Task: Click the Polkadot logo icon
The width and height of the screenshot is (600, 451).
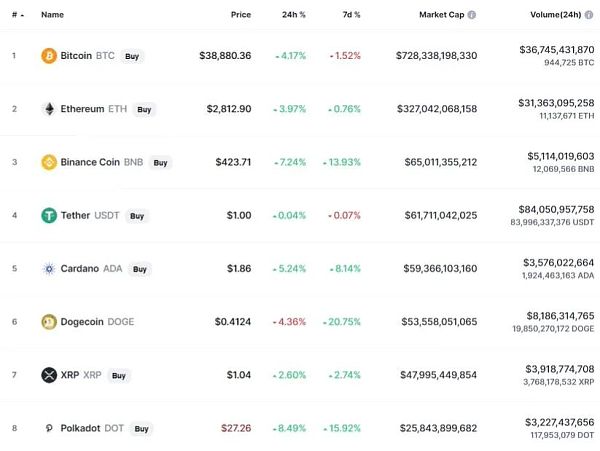Action: click(48, 428)
